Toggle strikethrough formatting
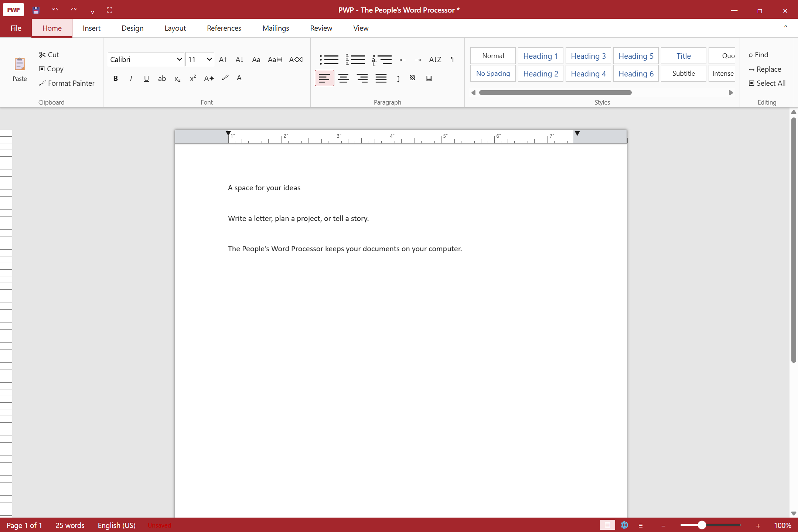798x532 pixels. click(x=162, y=78)
